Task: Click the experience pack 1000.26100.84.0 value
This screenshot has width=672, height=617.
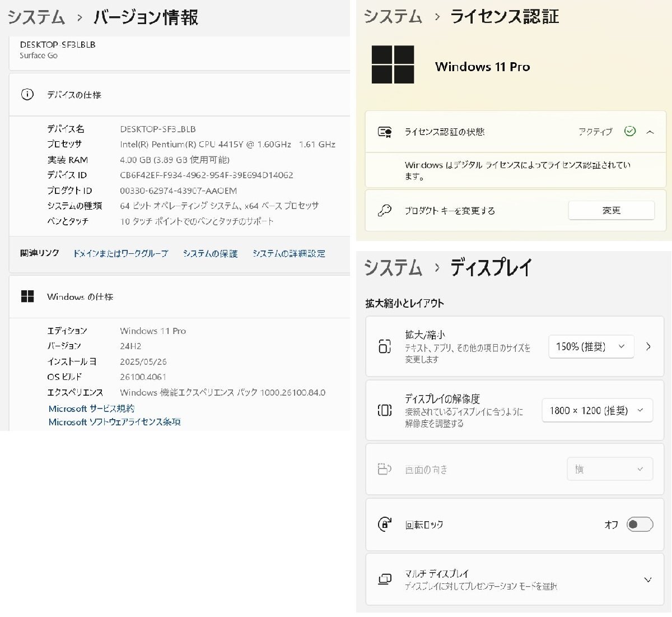Action: point(223,392)
